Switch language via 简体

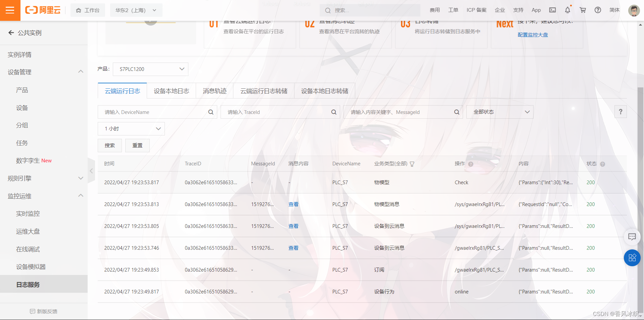[614, 10]
